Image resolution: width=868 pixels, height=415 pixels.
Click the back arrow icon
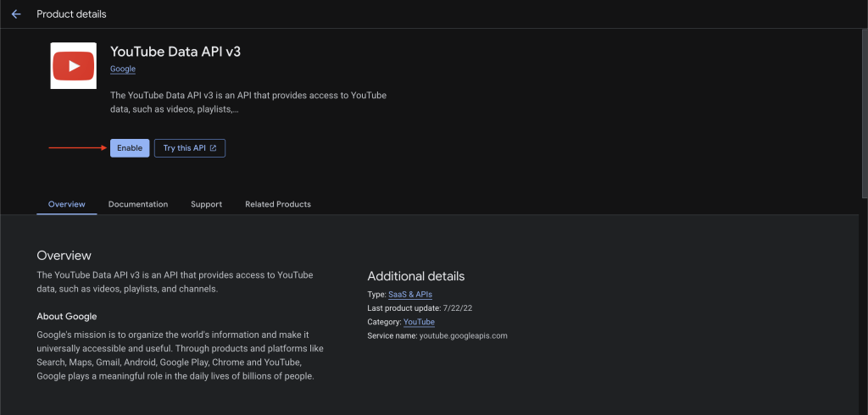pyautogui.click(x=15, y=14)
